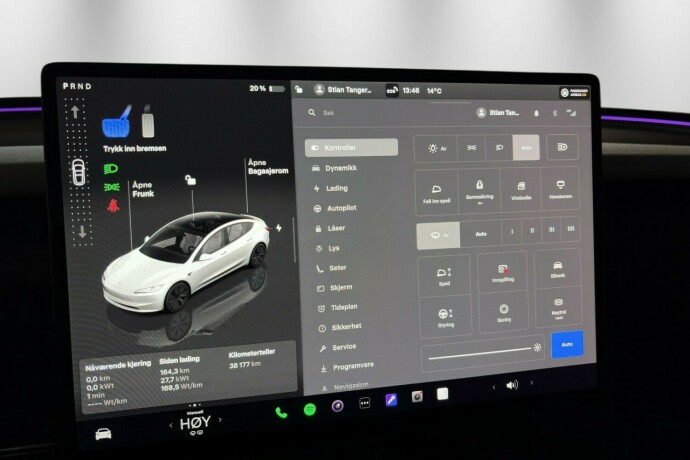Viewport: 690px width, 460px height.
Task: Open the Seter menu
Action: [x=332, y=268]
